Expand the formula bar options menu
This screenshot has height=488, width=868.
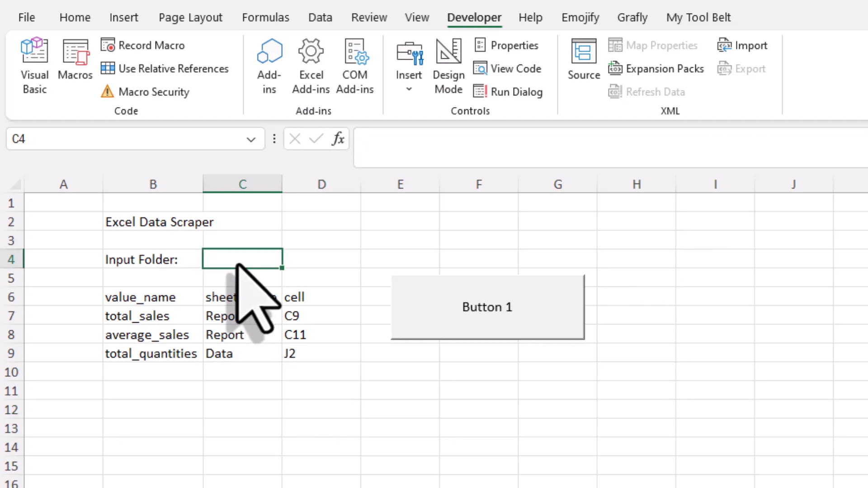coord(274,139)
